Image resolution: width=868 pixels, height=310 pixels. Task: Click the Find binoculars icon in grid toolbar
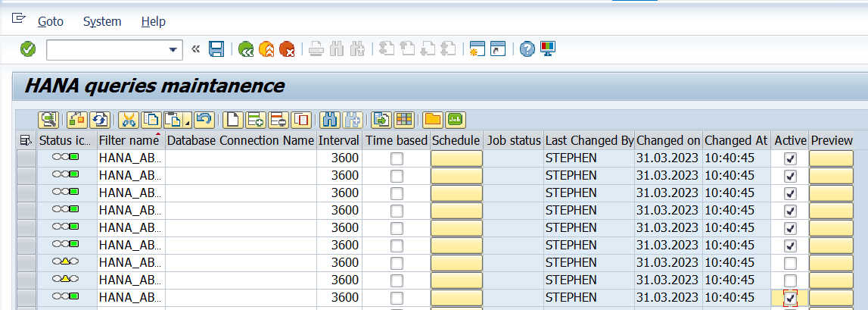click(x=329, y=119)
